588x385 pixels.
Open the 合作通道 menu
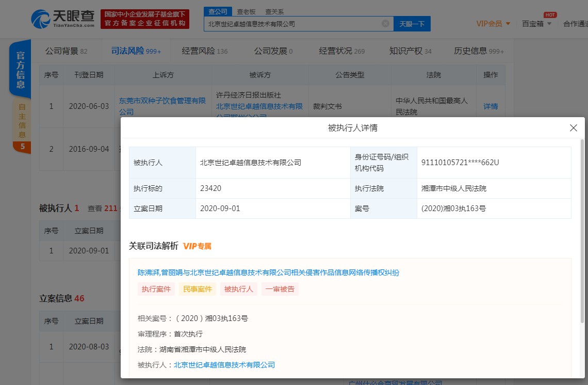click(x=575, y=24)
